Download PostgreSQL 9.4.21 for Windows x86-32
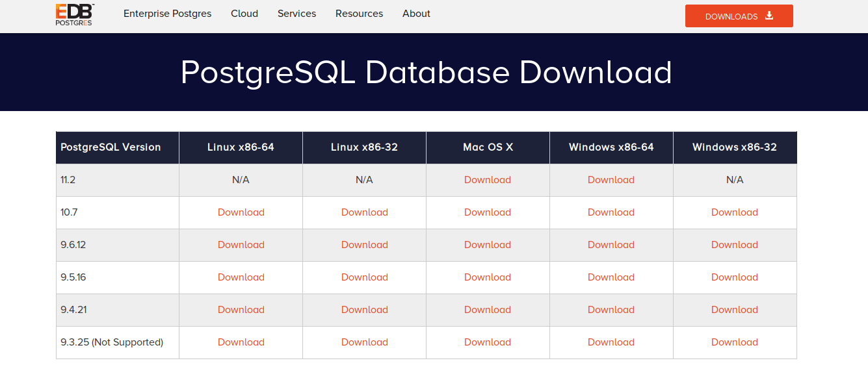The height and width of the screenshot is (365, 868). tap(735, 310)
